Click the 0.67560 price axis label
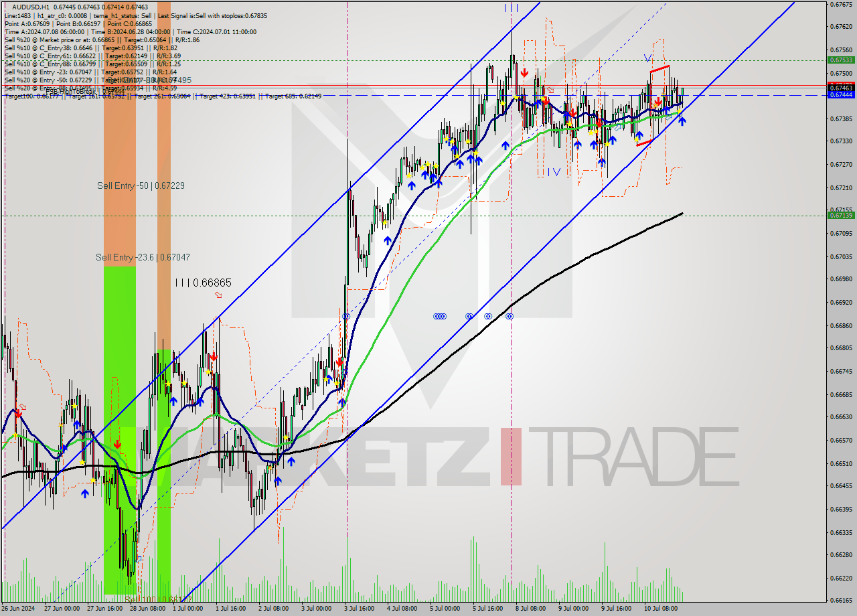857x616 pixels. tap(841, 50)
